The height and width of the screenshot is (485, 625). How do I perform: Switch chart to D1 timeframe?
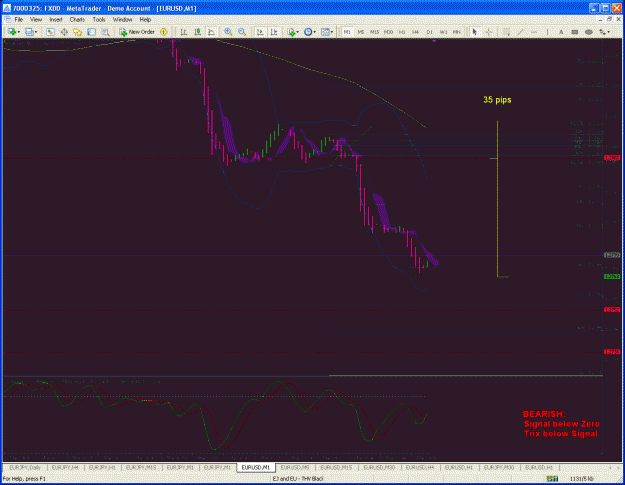[x=429, y=32]
